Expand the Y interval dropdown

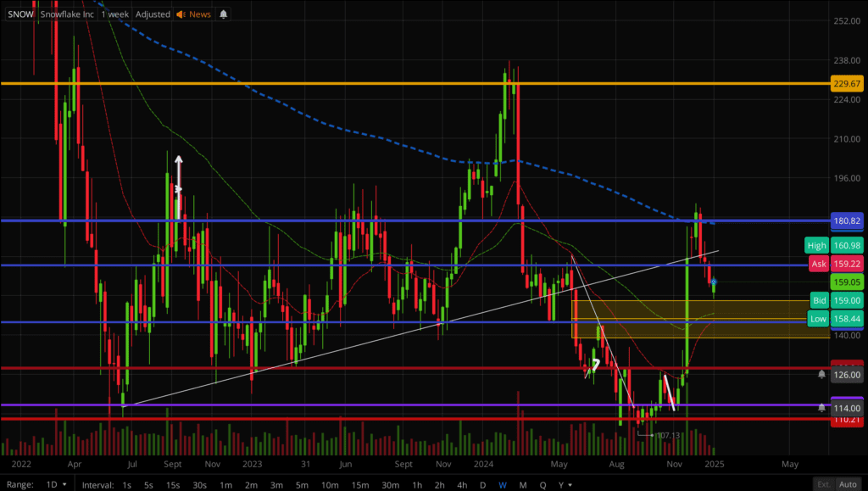tap(562, 484)
